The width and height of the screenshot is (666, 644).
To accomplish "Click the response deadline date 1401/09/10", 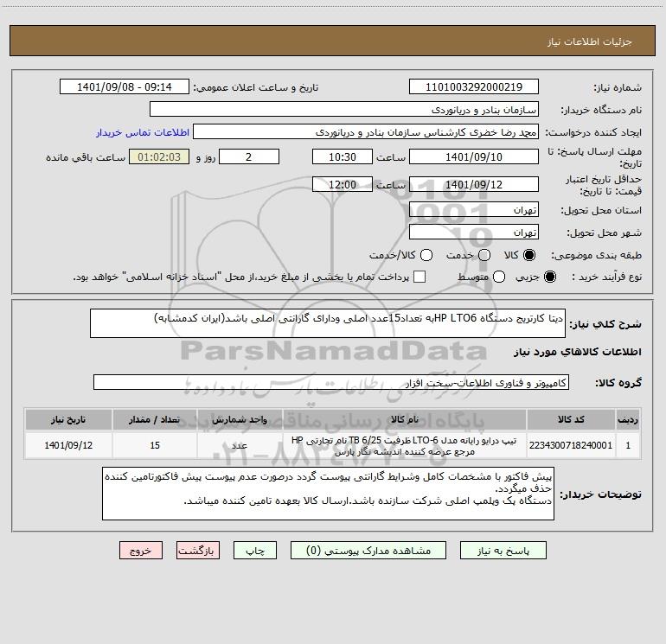I will [x=474, y=156].
